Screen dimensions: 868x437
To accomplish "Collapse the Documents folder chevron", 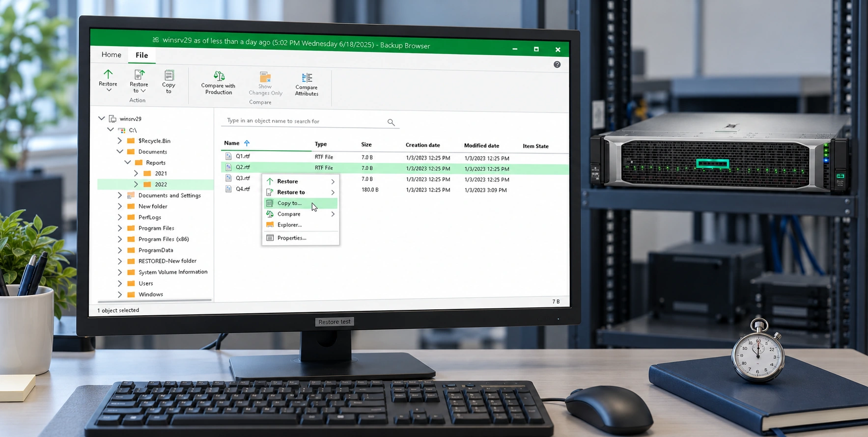I will (x=119, y=151).
